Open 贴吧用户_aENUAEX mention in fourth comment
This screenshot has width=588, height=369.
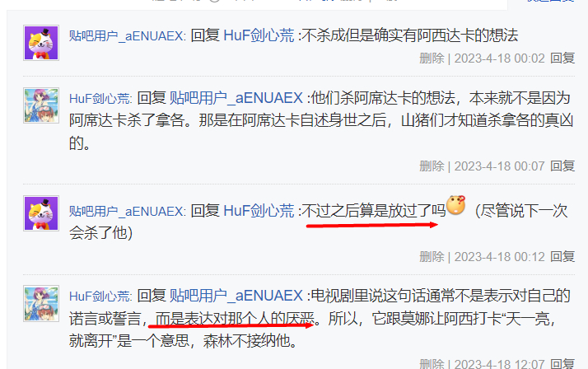point(236,296)
